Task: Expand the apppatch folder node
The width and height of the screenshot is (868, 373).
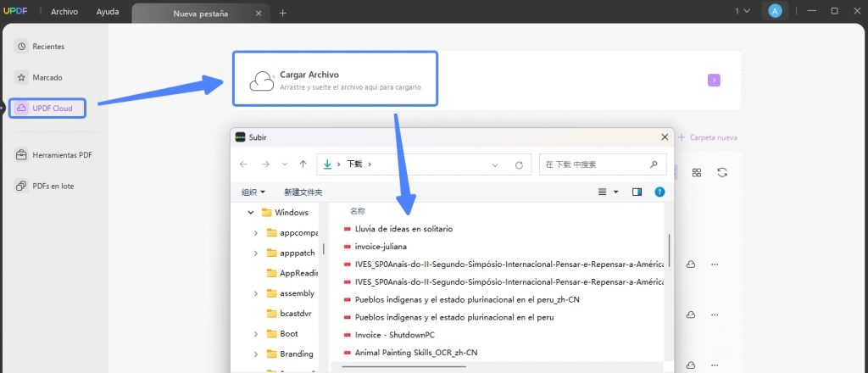Action: tap(256, 253)
